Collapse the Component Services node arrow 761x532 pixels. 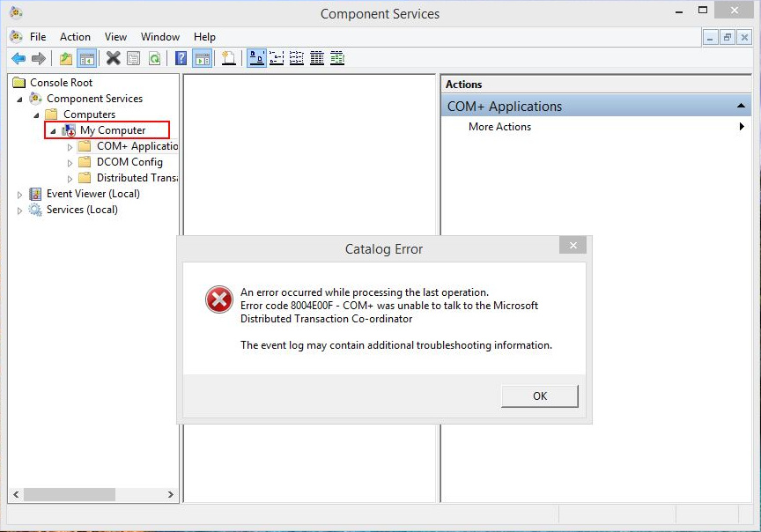(x=19, y=100)
